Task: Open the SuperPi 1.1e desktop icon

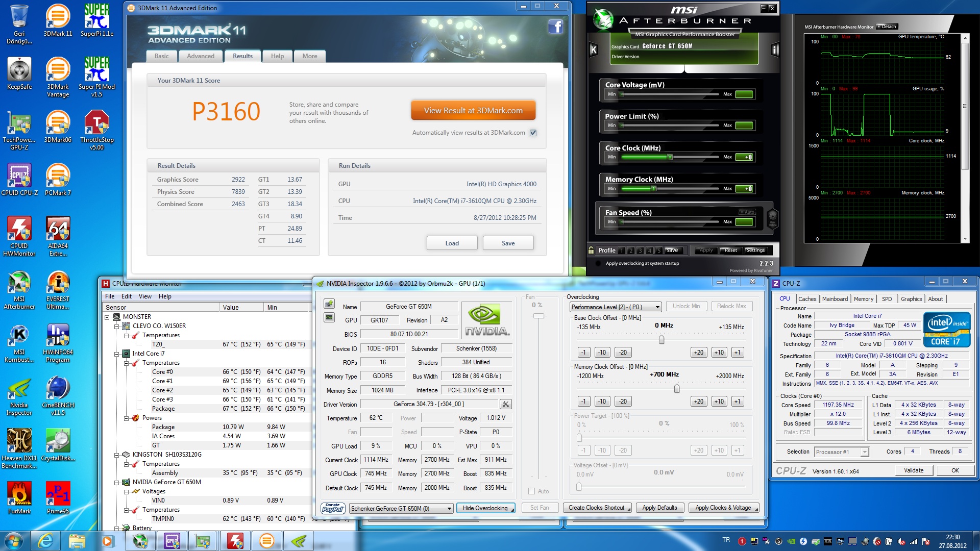Action: (x=96, y=20)
